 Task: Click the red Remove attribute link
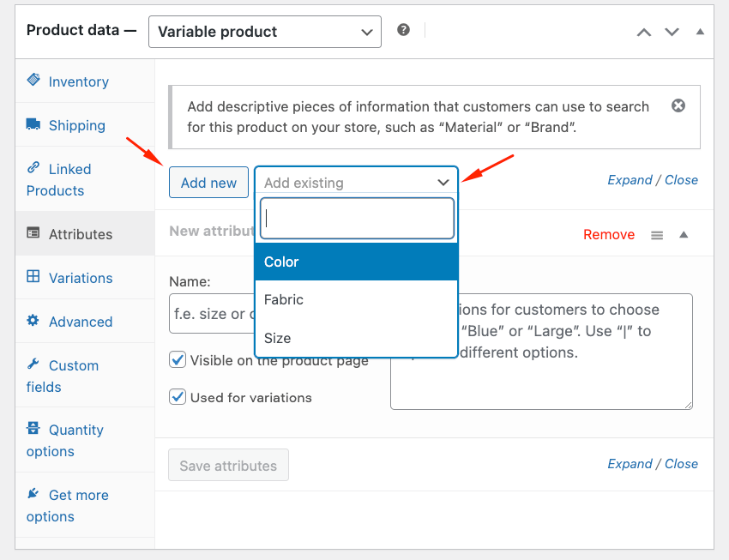click(609, 235)
